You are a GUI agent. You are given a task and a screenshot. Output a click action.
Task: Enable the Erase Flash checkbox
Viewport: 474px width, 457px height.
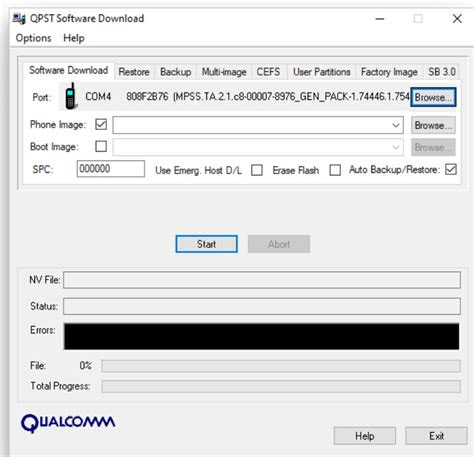pyautogui.click(x=335, y=170)
